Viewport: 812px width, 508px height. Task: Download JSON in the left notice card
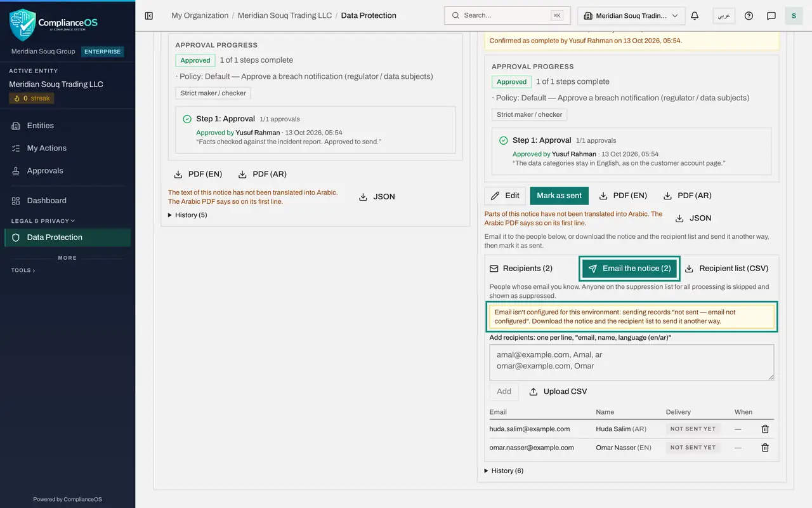(x=377, y=197)
